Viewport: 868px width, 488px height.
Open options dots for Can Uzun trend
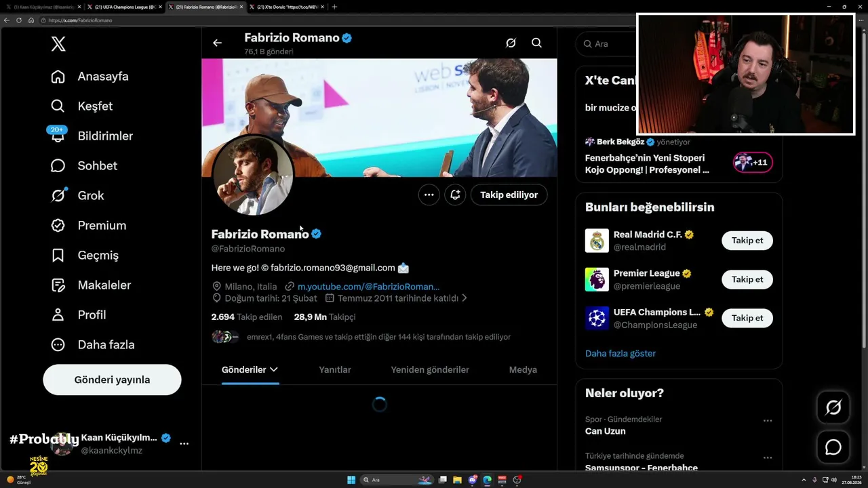(768, 420)
